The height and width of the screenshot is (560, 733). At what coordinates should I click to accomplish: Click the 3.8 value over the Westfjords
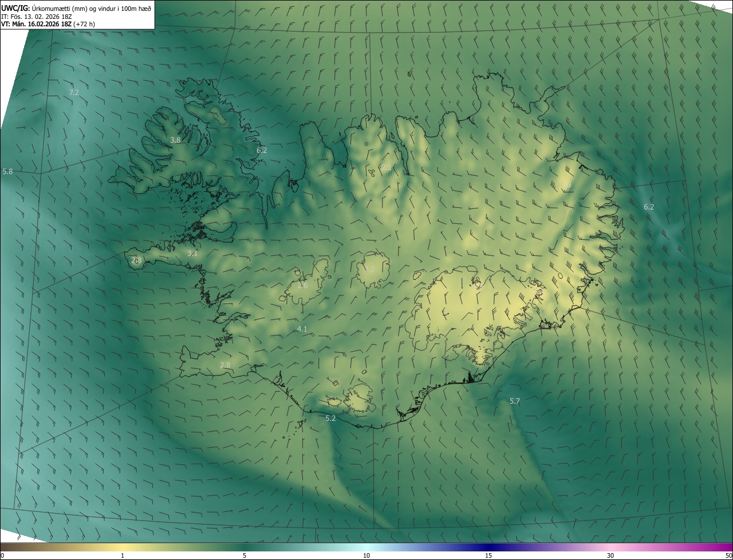click(175, 140)
